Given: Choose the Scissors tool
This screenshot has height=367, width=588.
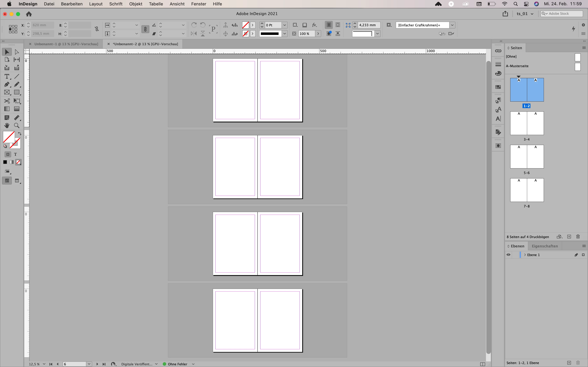Looking at the screenshot, I should [x=7, y=101].
